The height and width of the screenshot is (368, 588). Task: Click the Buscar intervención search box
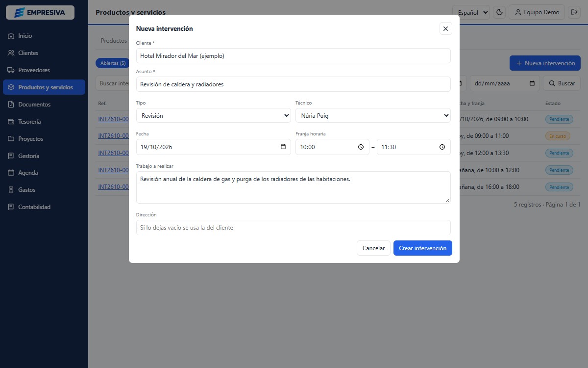point(113,83)
